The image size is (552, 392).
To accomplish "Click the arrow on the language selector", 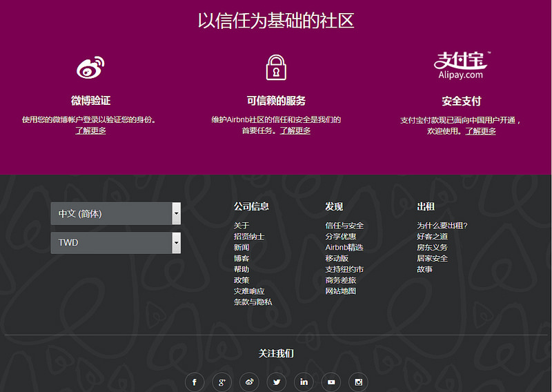I will coord(177,213).
